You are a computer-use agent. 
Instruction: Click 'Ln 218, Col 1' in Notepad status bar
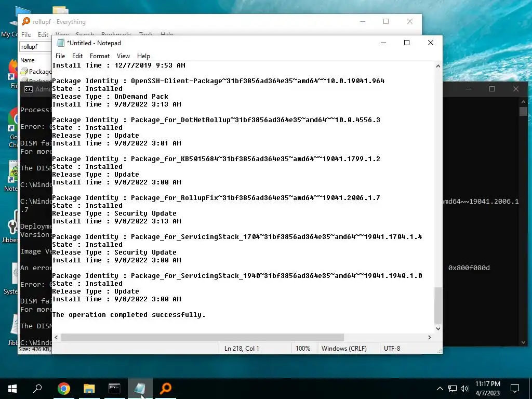click(242, 349)
